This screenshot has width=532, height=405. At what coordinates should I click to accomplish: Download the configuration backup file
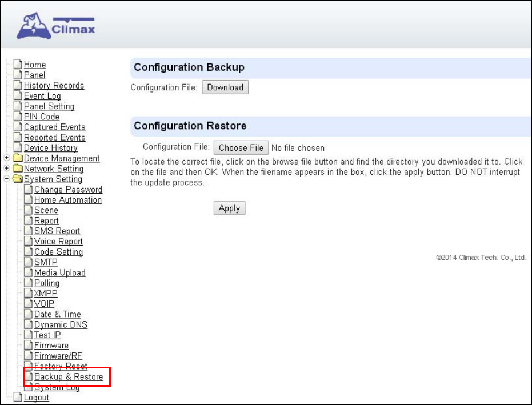[x=225, y=87]
